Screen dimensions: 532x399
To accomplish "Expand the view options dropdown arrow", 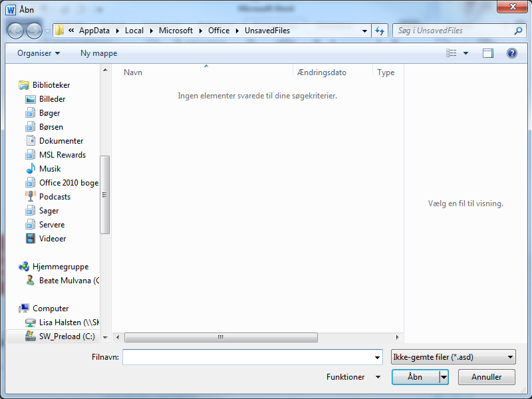I will (x=466, y=53).
